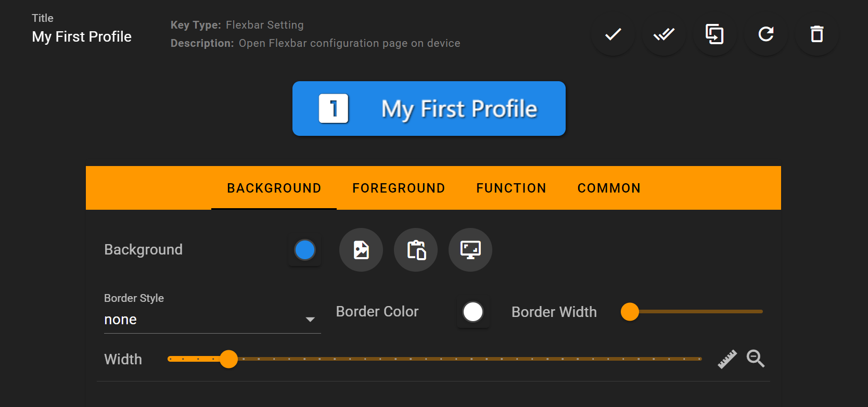Click the Border Style dropdown arrow

point(310,320)
